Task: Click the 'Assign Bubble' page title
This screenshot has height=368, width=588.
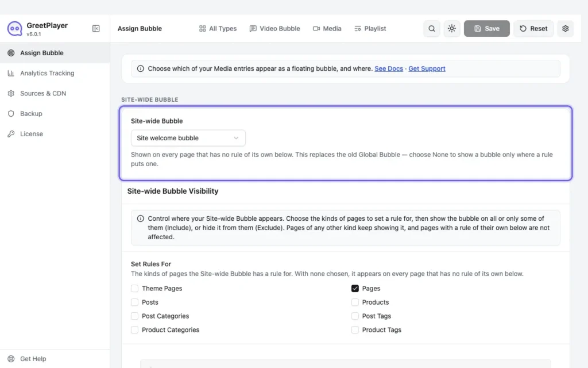Action: click(140, 29)
